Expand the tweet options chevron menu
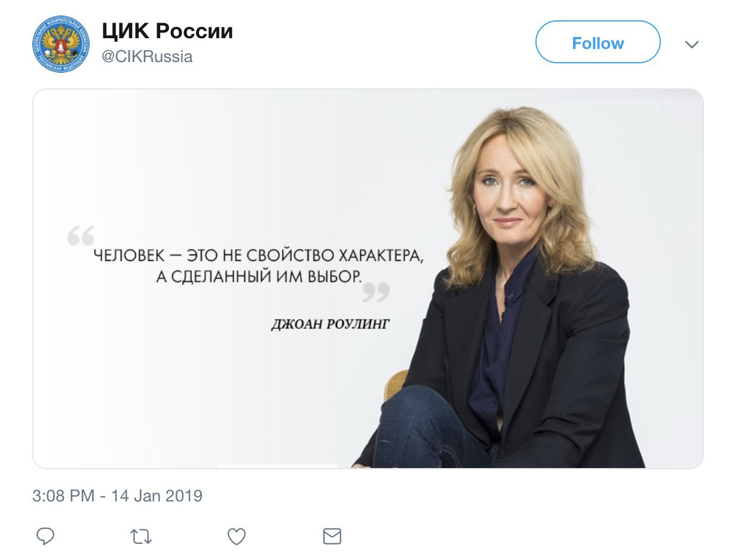 tap(691, 45)
